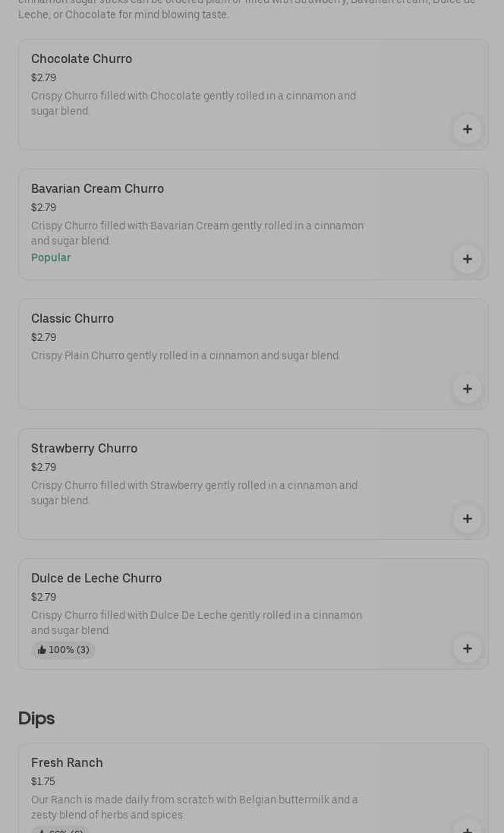Add Strawberry Churro via the plus icon
The width and height of the screenshot is (504, 833).
[467, 519]
